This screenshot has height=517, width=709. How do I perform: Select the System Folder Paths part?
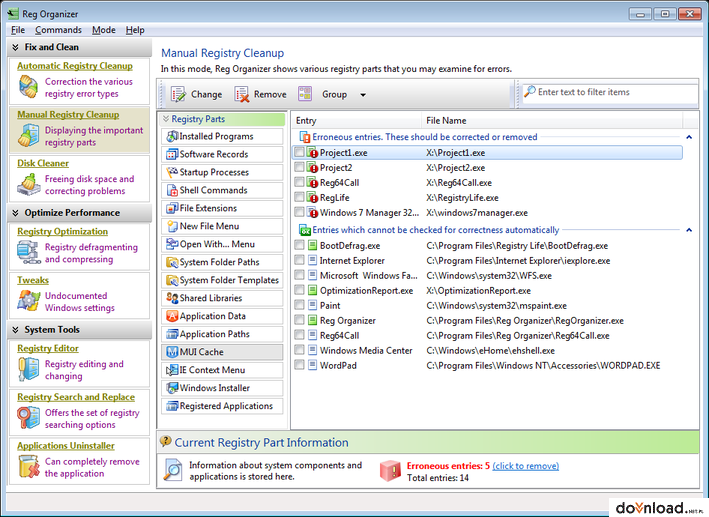(x=222, y=262)
